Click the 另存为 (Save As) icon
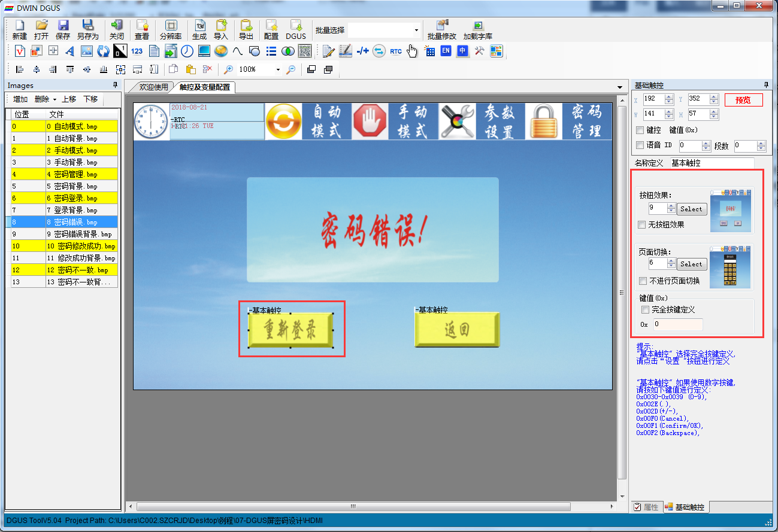 coord(87,29)
